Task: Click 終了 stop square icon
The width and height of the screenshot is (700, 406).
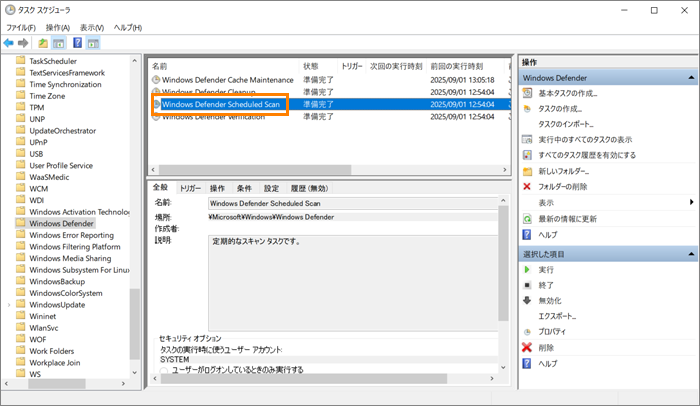Action: (x=527, y=285)
